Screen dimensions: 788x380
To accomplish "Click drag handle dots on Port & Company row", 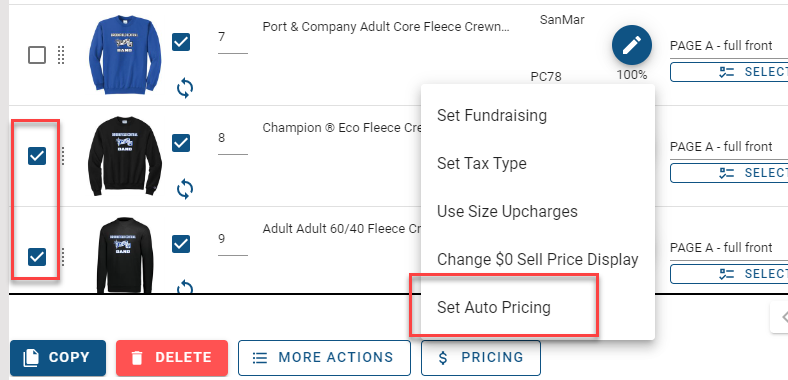I will click(61, 55).
